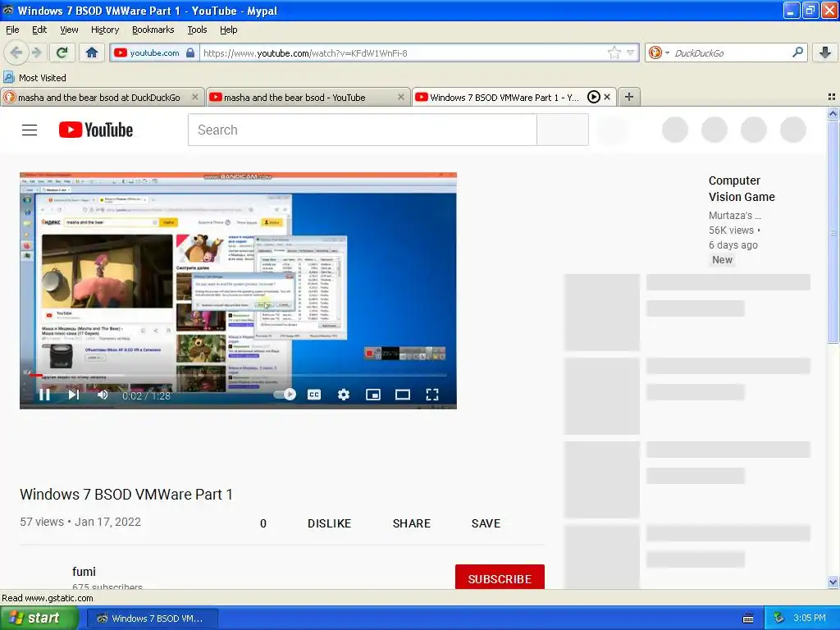Switch to theater mode
The height and width of the screenshot is (630, 840).
[x=402, y=395]
